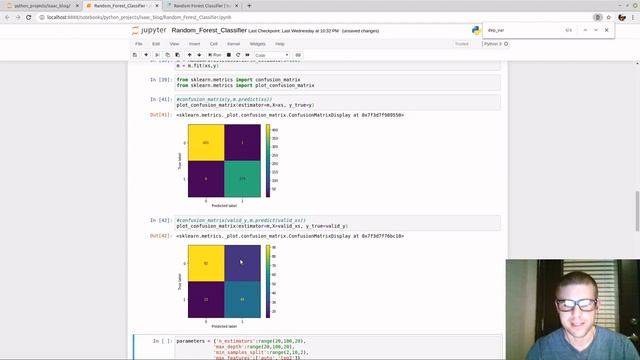Open the Insert menu
Viewport: 640px width, 360px height.
tap(194, 44)
